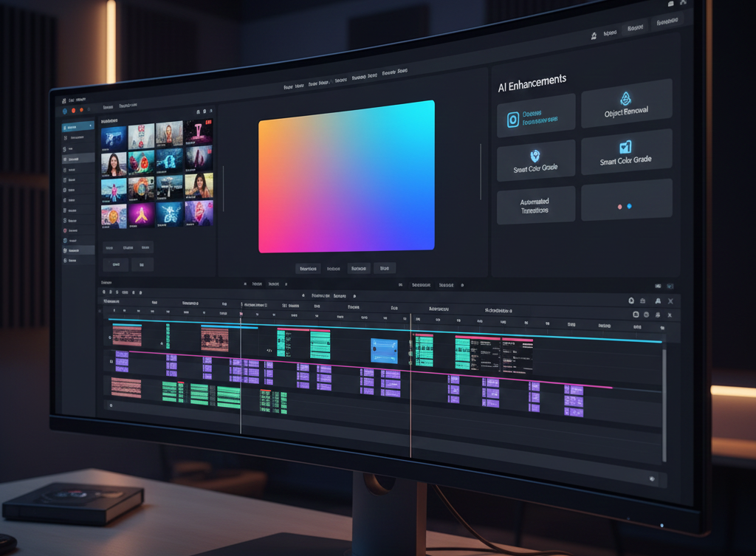
Task: Switch to the Effects tab below the preview
Action: 333,268
